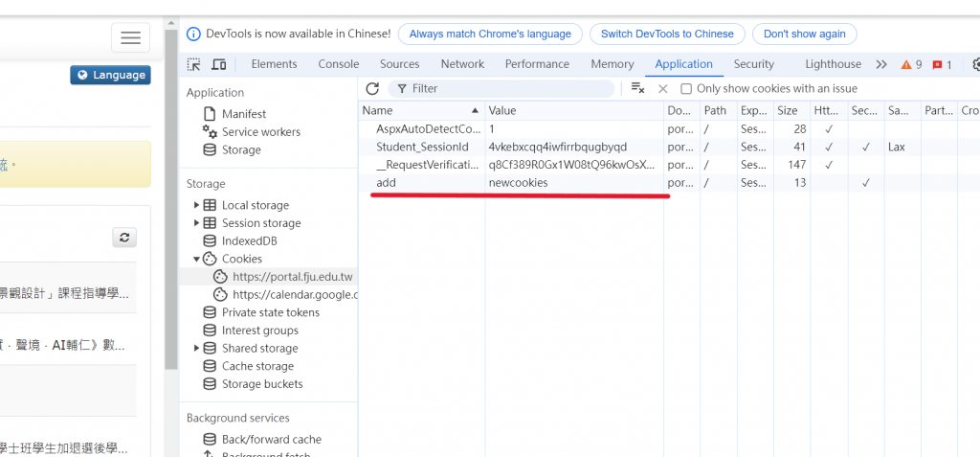Select the cookie named add
Screen dimensions: 980x457
coord(669,183)
